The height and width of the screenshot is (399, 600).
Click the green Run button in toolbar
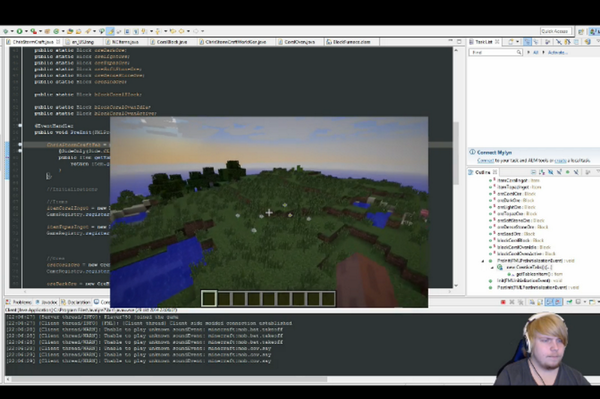point(20,31)
